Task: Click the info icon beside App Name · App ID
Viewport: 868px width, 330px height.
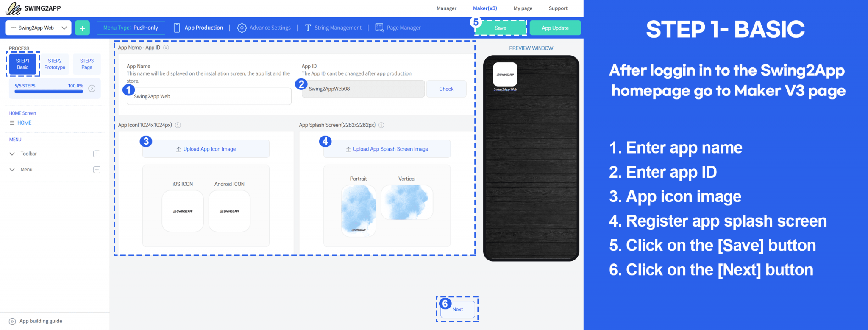Action: click(x=166, y=48)
